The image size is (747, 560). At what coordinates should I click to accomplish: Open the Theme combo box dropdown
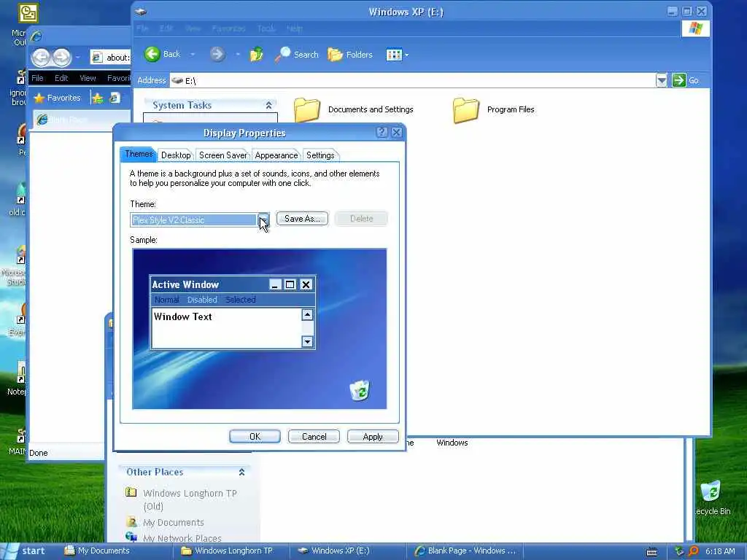click(263, 219)
